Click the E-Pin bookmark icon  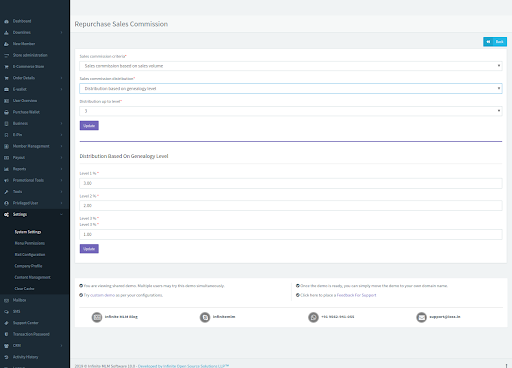coord(6,135)
